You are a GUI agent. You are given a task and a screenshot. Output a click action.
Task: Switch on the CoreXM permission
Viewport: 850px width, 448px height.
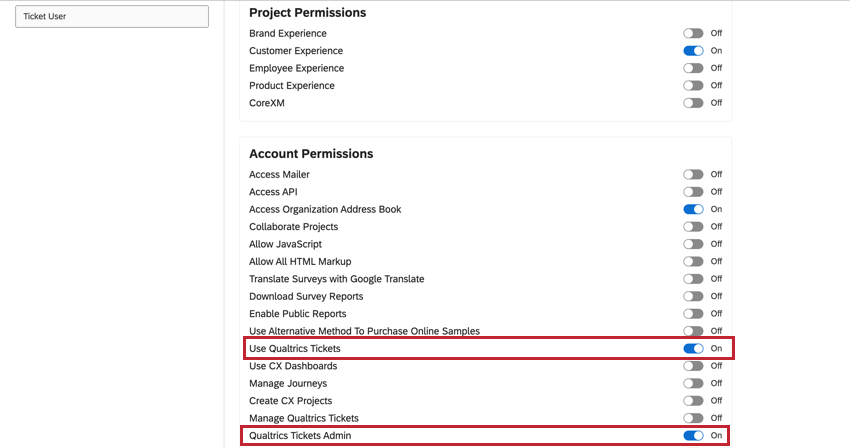click(x=693, y=103)
